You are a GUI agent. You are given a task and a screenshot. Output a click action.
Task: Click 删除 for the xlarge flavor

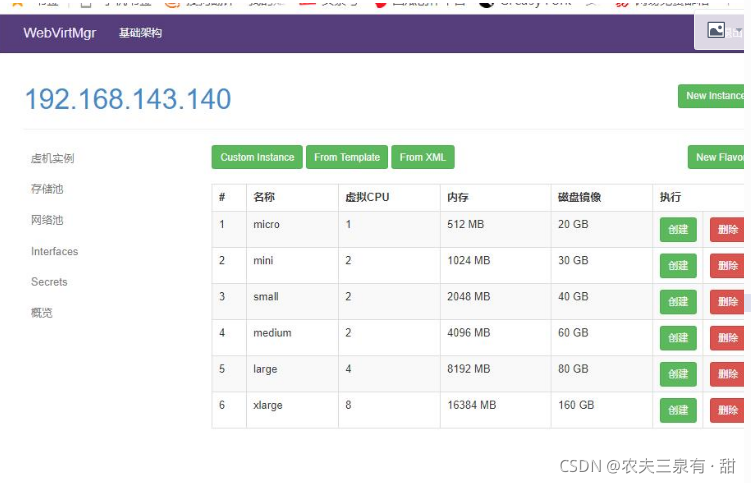tap(728, 410)
